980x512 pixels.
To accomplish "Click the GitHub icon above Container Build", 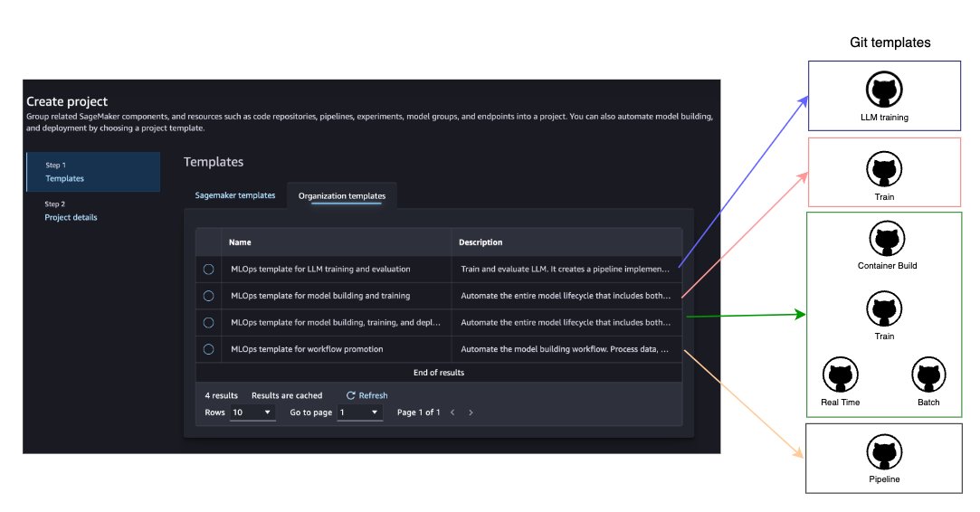I will (x=884, y=240).
